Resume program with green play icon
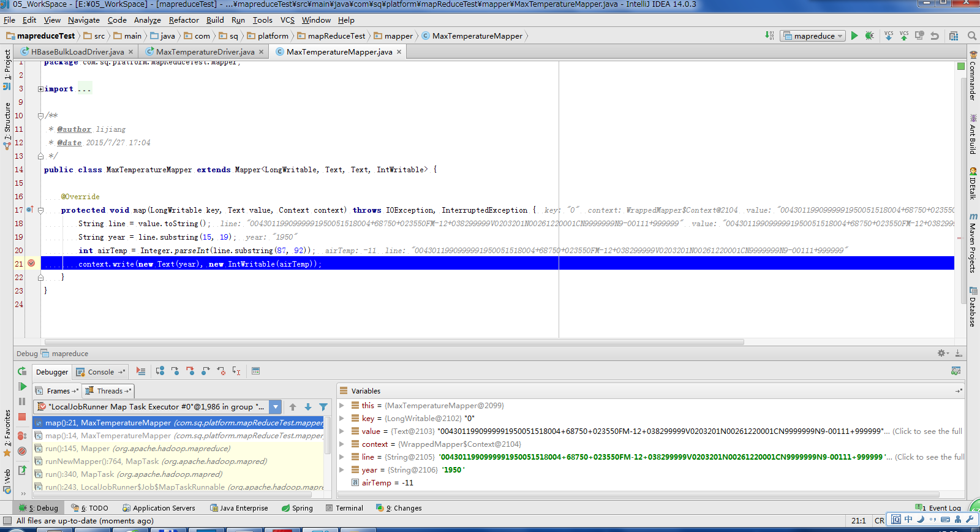The image size is (980, 532). pyautogui.click(x=22, y=387)
